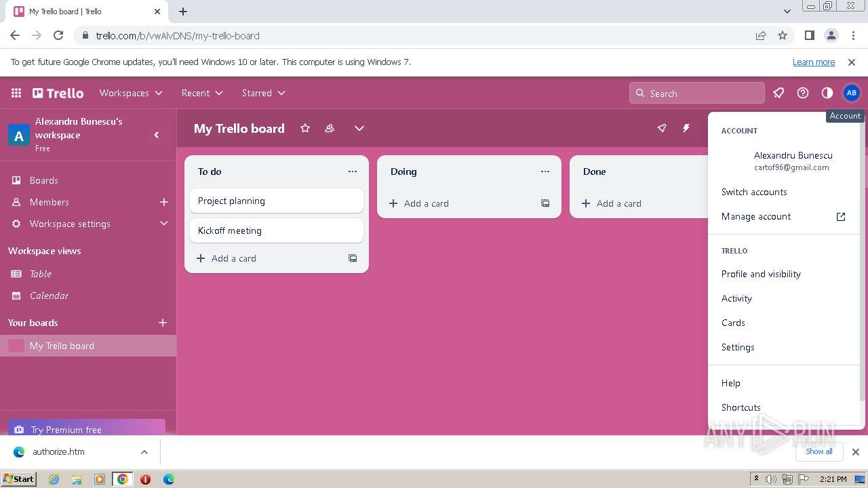This screenshot has width=868, height=488.
Task: Open the board views chevron dropdown
Action: click(359, 128)
